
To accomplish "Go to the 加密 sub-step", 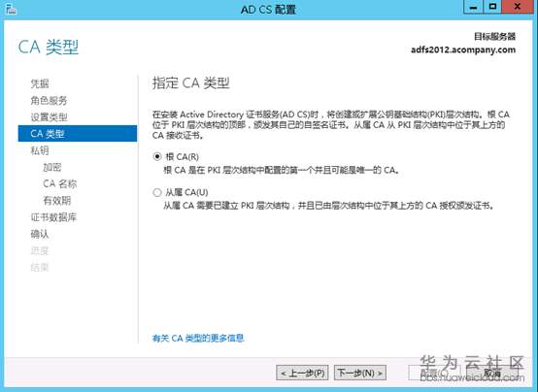I will coord(52,167).
